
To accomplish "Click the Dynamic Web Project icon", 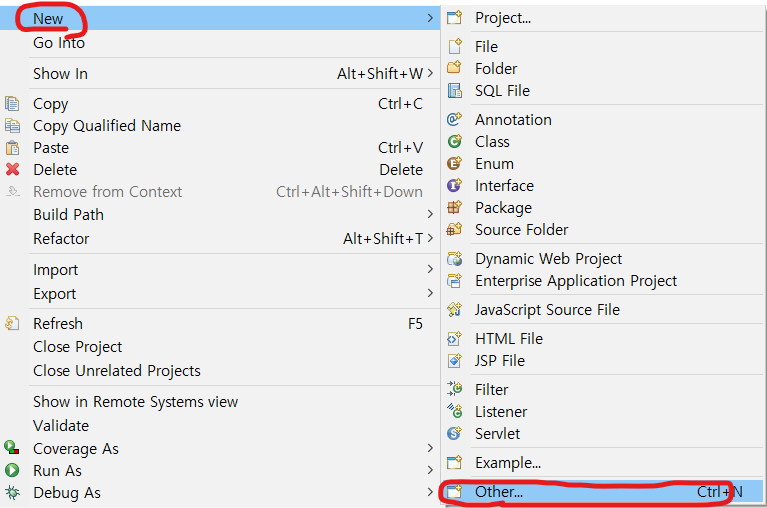I will tap(454, 258).
